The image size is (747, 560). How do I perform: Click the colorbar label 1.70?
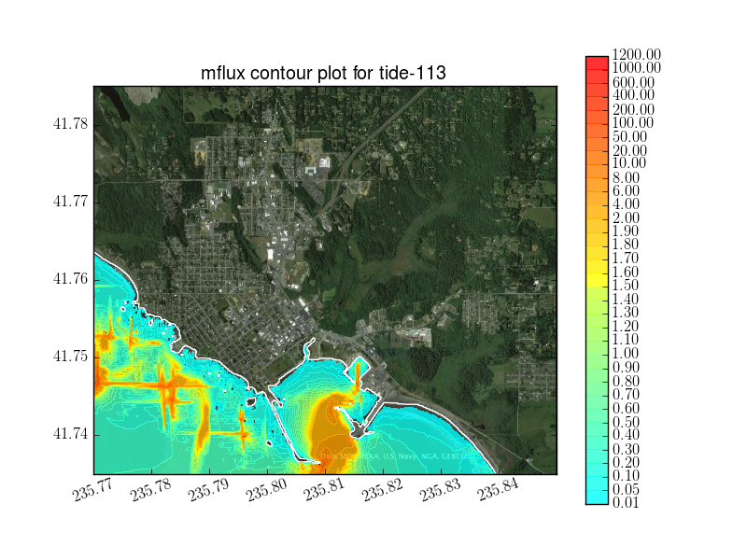(x=626, y=259)
